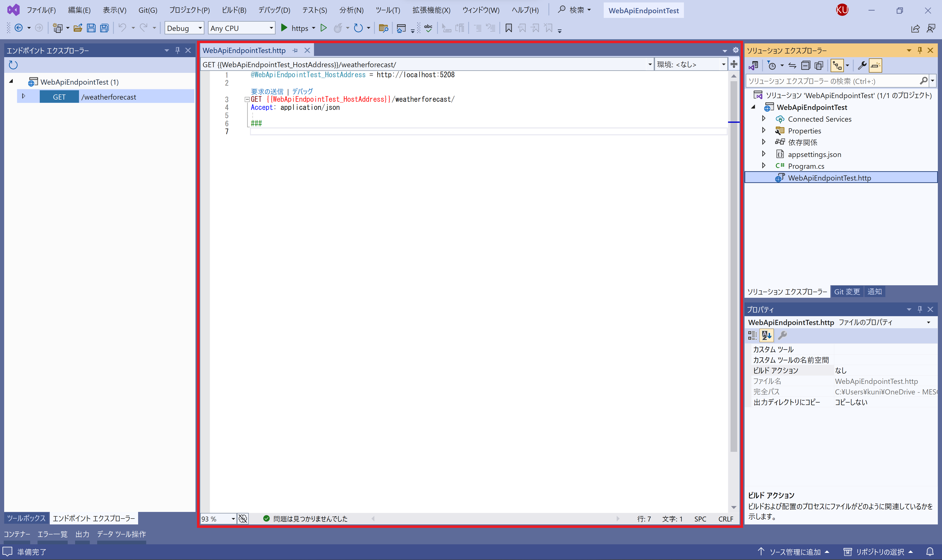This screenshot has width=942, height=560.
Task: Expand the Program.cs node
Action: (x=764, y=165)
